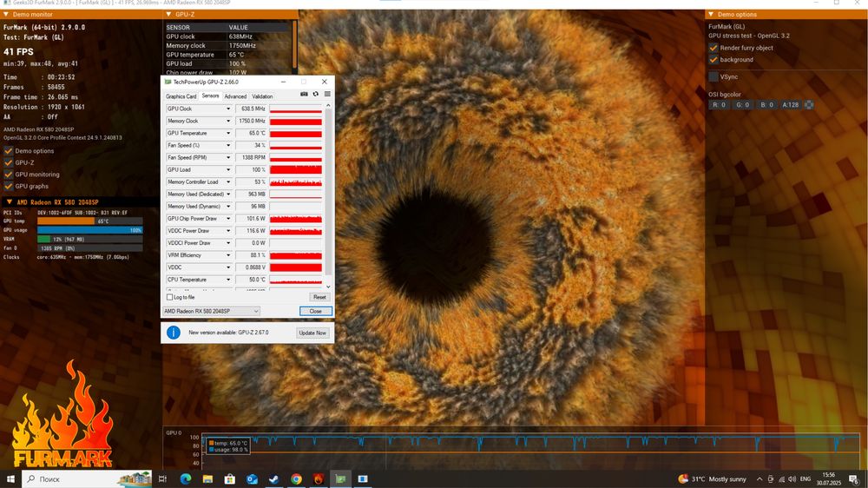
Task: Enable Log to file checkbox
Action: pos(169,298)
